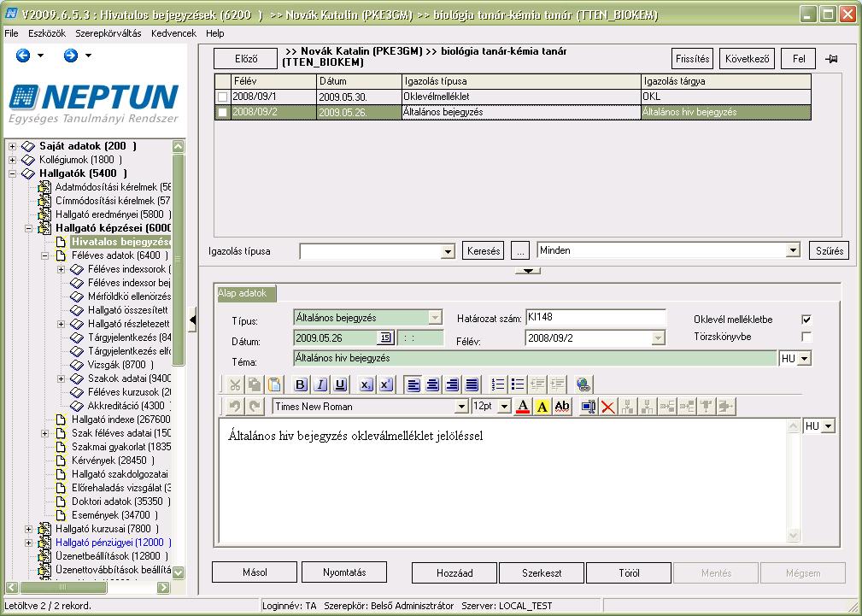The image size is (862, 616).
Task: Toggle bold formatting
Action: [301, 384]
